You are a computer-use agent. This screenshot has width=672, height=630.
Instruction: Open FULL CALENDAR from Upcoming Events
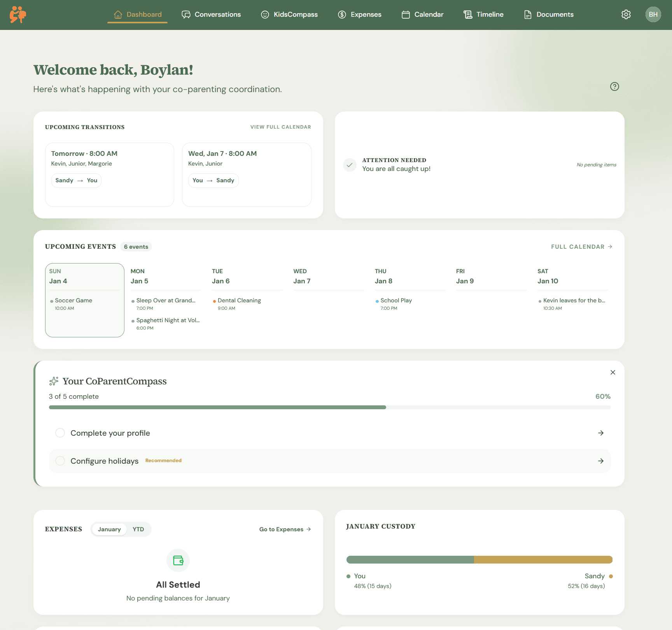tap(581, 246)
